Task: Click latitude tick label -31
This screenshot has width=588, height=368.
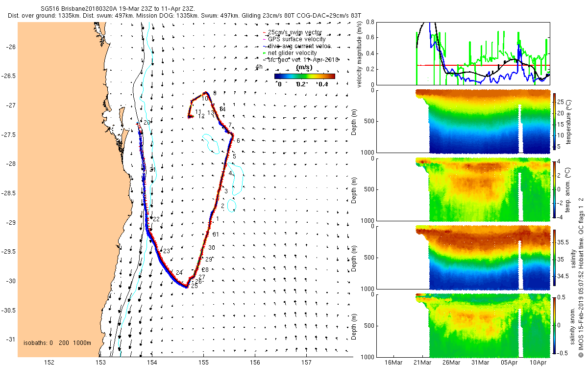Action: (x=10, y=339)
